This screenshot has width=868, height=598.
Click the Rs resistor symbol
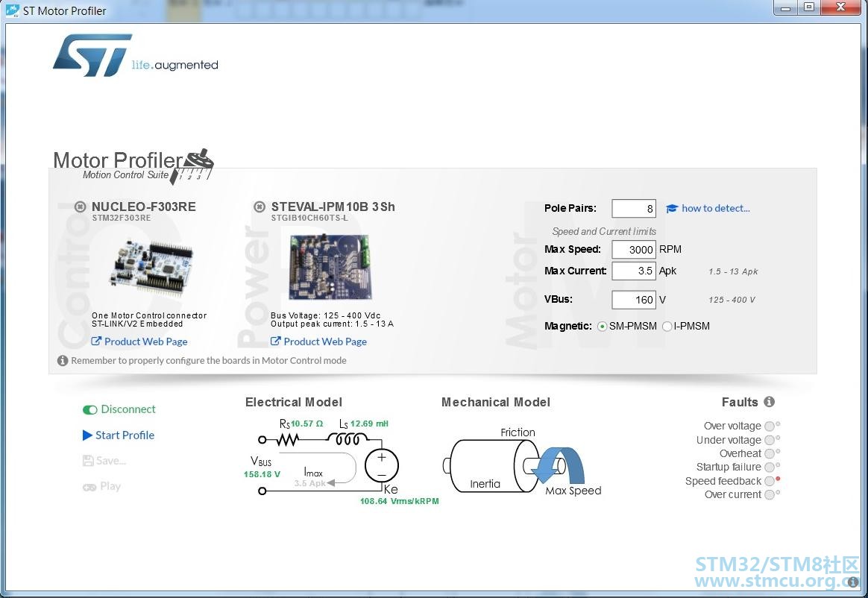pos(287,440)
